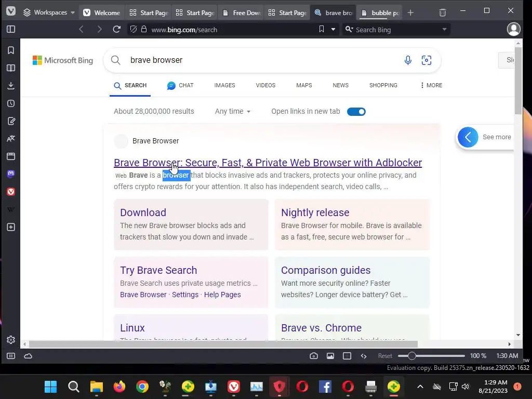Expand the Search Bing engine dropdown arrow
Screen dimensions: 532x399
[x=444, y=30]
